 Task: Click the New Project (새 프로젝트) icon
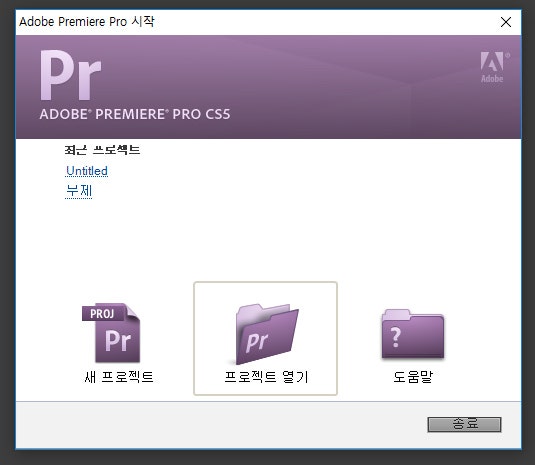coord(111,333)
